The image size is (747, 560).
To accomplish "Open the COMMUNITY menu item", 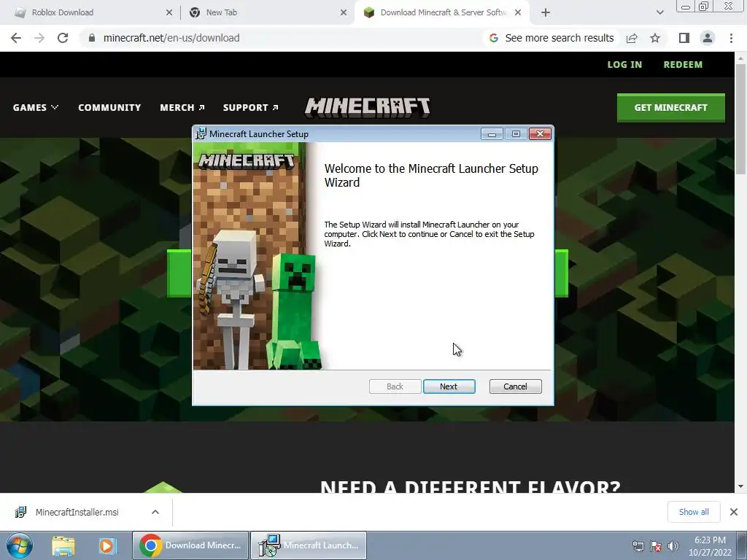I will click(109, 108).
